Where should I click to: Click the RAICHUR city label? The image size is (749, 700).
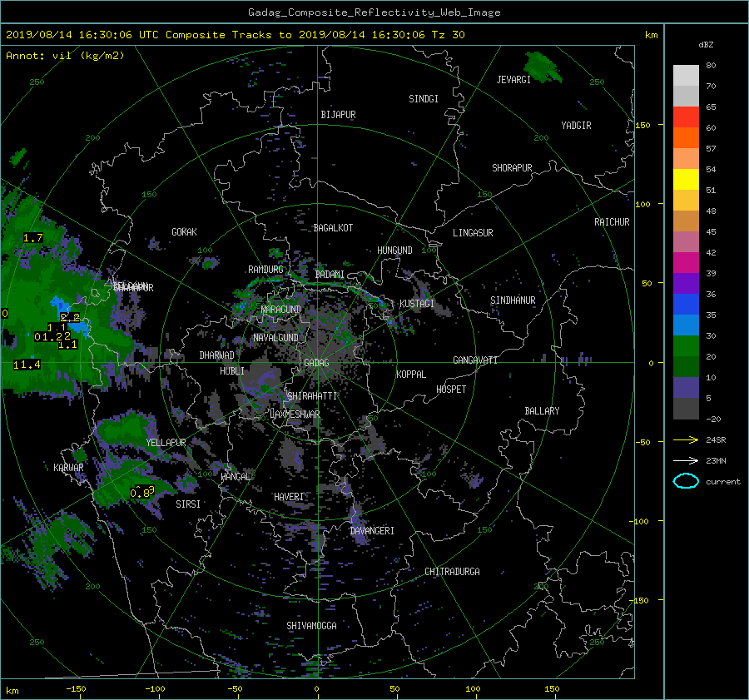pos(612,222)
